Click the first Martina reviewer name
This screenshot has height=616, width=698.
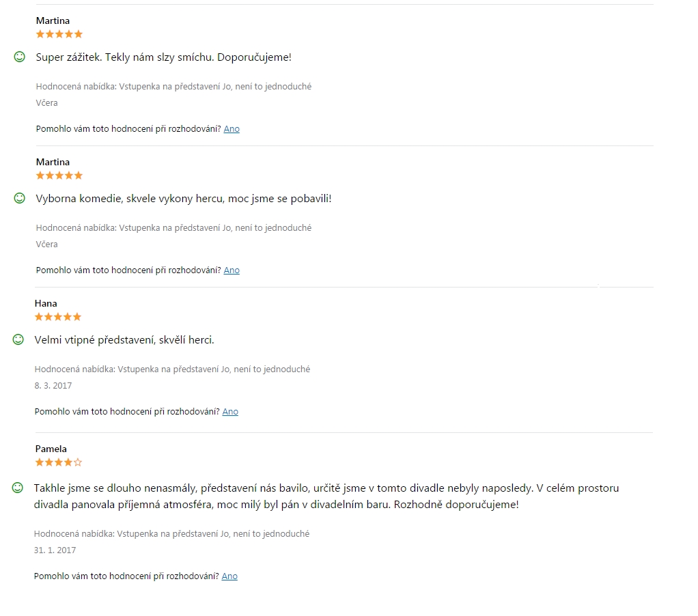coord(53,21)
